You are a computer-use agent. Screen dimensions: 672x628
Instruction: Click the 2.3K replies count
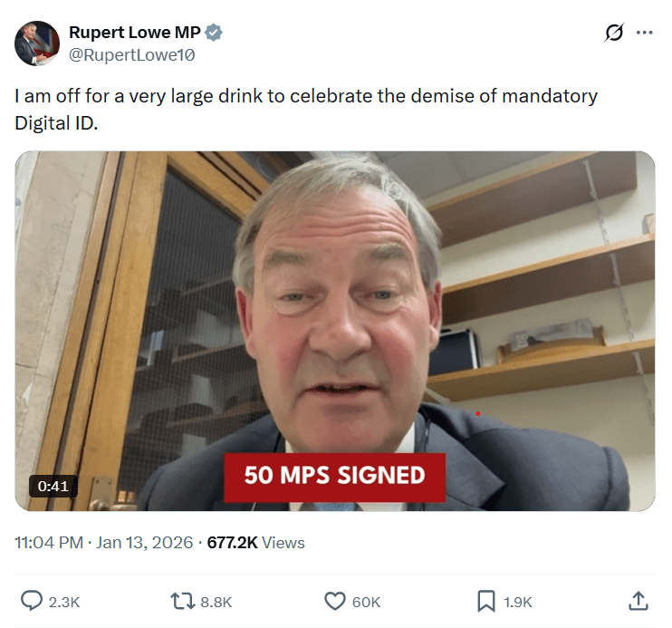tap(64, 602)
